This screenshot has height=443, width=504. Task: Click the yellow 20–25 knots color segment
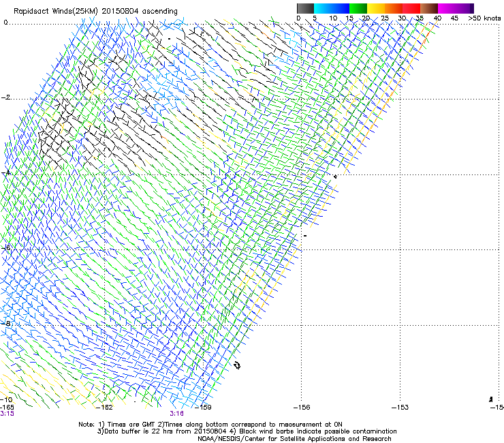coord(376,8)
